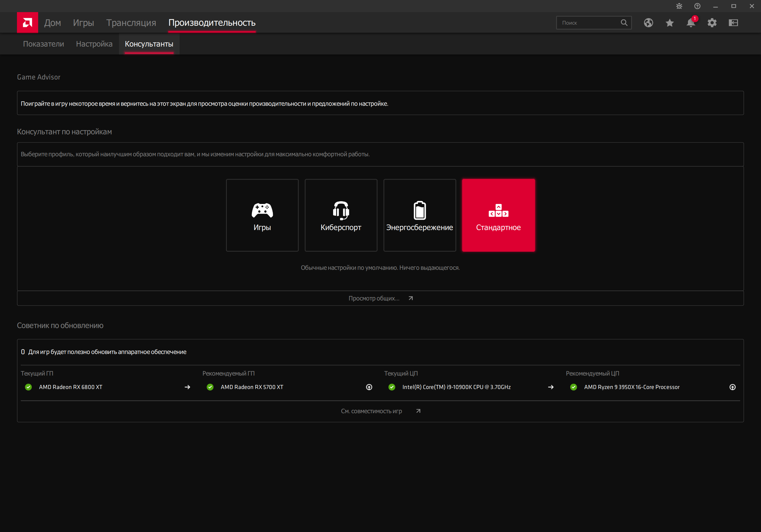761x532 pixels.
Task: Open notifications bell icon
Action: pyautogui.click(x=691, y=22)
